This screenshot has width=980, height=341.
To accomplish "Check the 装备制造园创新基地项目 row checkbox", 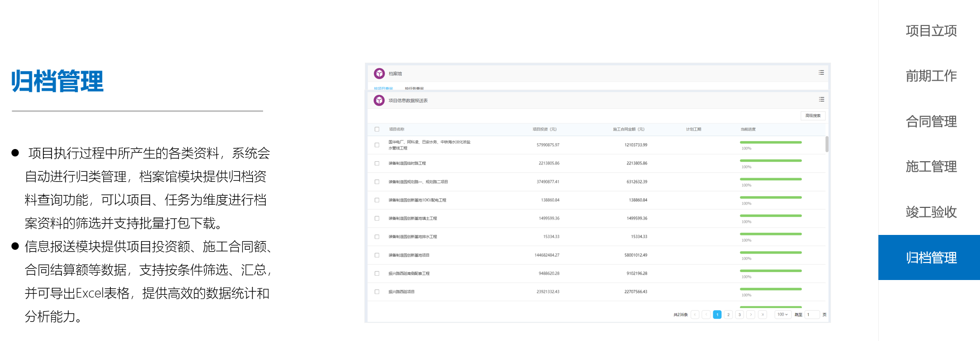I will coord(377,255).
